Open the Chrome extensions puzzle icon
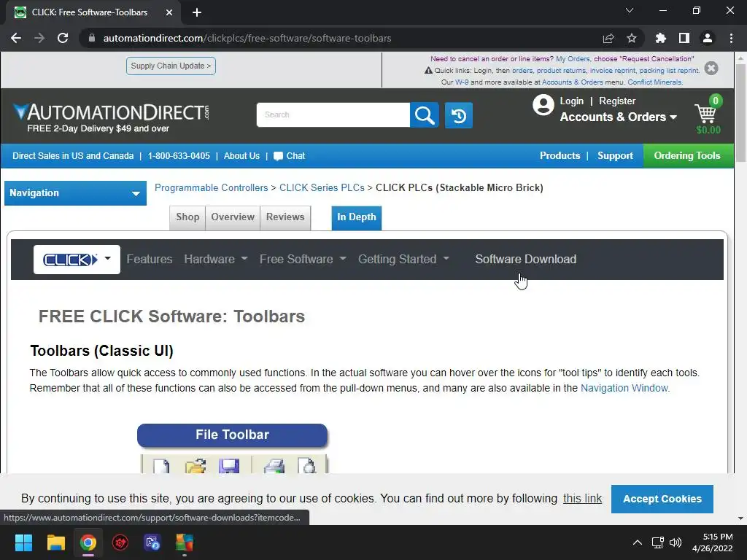747x560 pixels. pyautogui.click(x=661, y=38)
